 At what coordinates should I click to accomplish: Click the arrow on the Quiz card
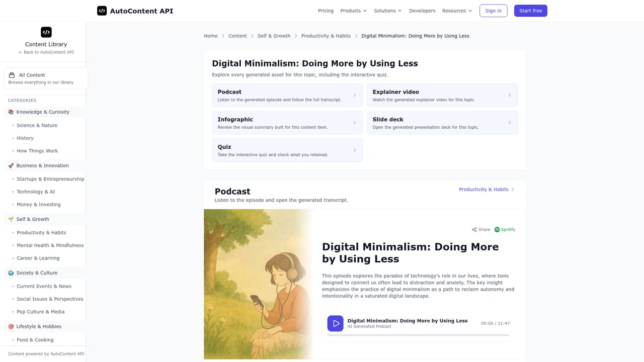(355, 150)
